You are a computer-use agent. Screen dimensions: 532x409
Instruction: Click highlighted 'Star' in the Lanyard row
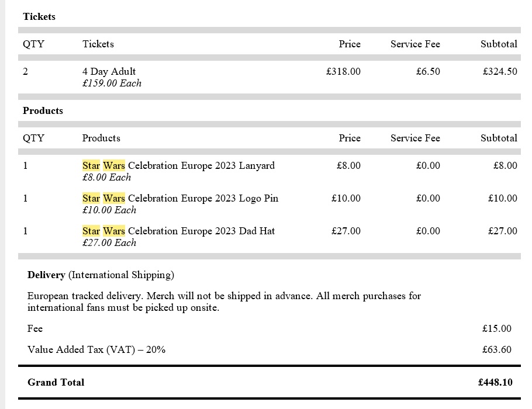click(x=91, y=165)
